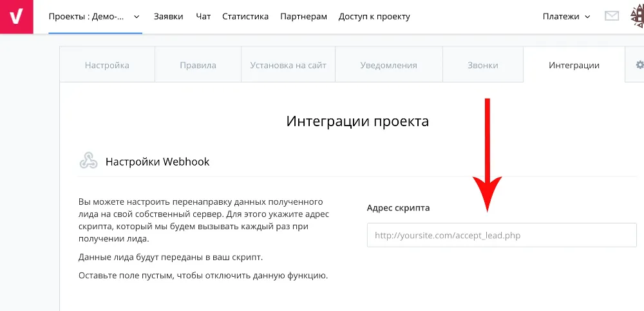
Task: Click text 'Данные лида будут переданы в ваш скрипт.'
Action: coord(171,257)
